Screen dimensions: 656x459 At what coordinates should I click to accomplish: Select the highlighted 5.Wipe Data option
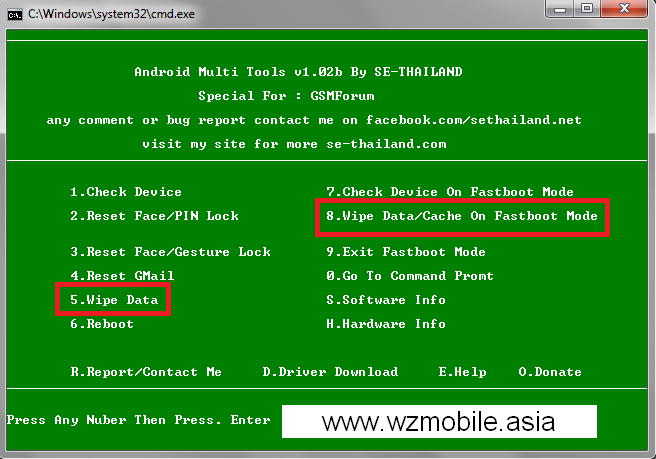click(114, 300)
